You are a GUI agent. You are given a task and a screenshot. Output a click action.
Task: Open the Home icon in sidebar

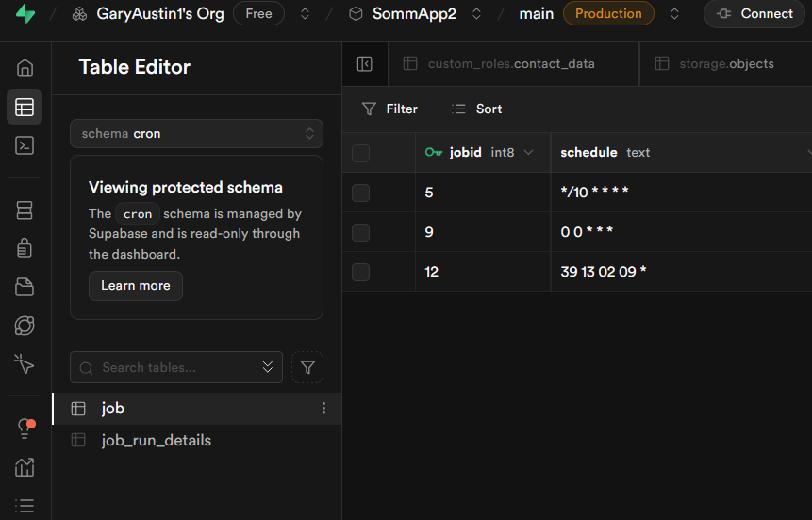point(25,68)
